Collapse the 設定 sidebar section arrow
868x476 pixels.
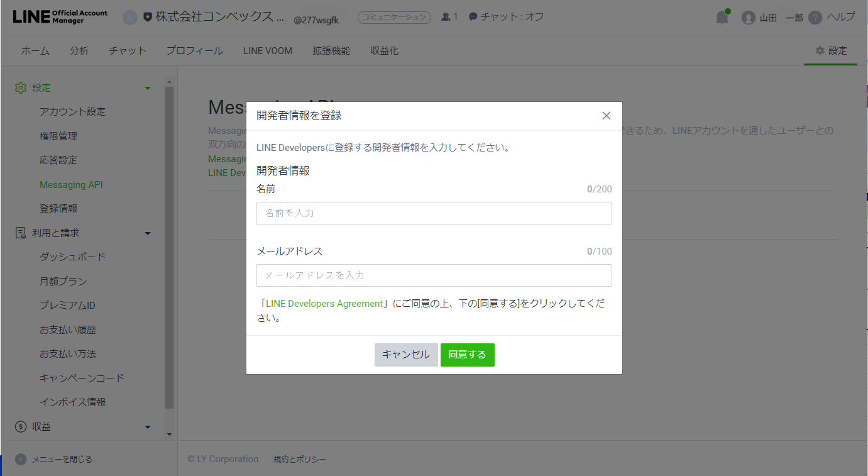[148, 88]
